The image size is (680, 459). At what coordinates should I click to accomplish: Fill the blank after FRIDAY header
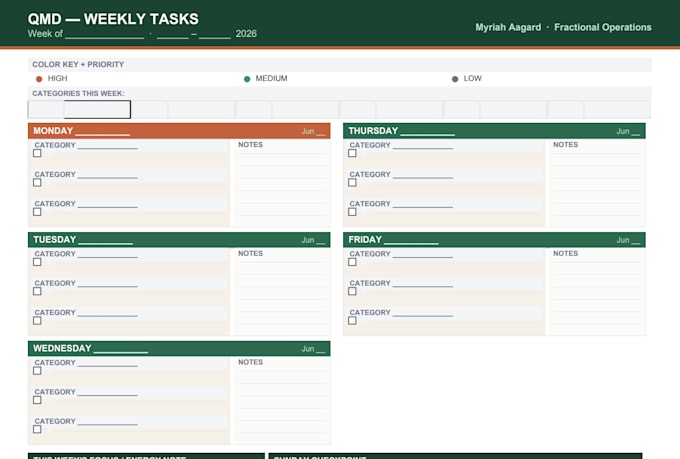411,240
